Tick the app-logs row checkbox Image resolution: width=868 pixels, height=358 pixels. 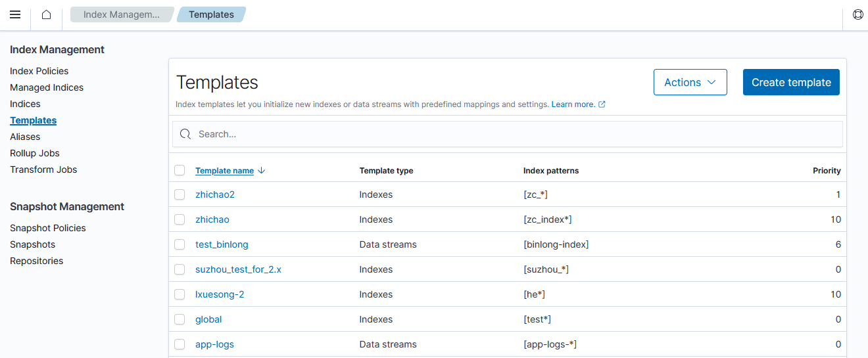coord(180,344)
